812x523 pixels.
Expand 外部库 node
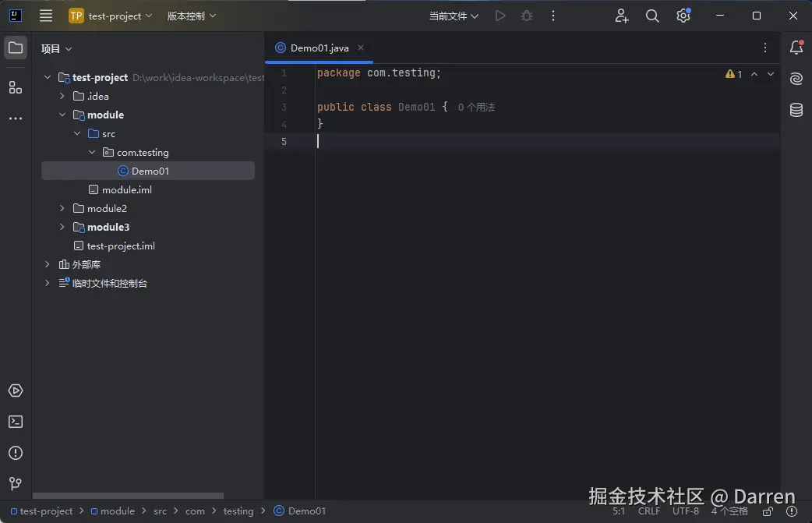(48, 264)
